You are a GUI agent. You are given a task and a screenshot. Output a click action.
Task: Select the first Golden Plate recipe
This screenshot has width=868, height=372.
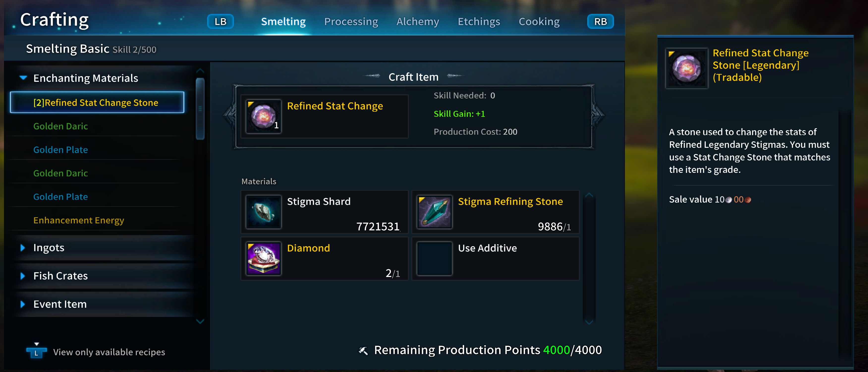click(61, 150)
